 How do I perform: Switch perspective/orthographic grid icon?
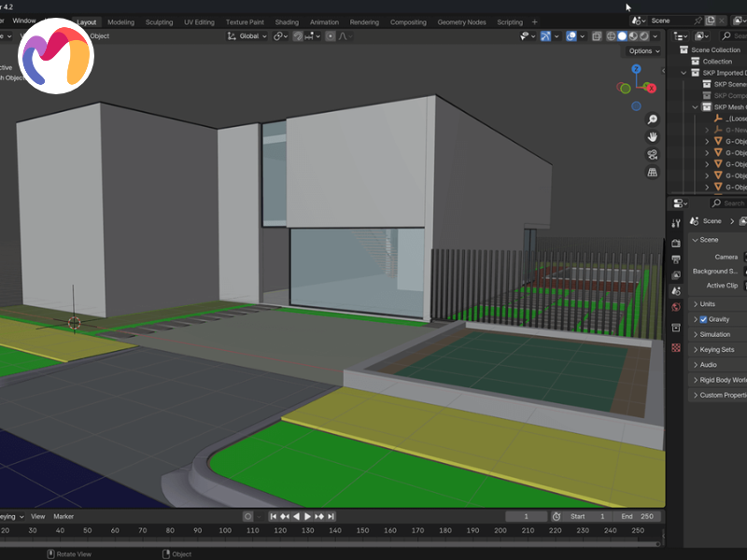point(653,173)
